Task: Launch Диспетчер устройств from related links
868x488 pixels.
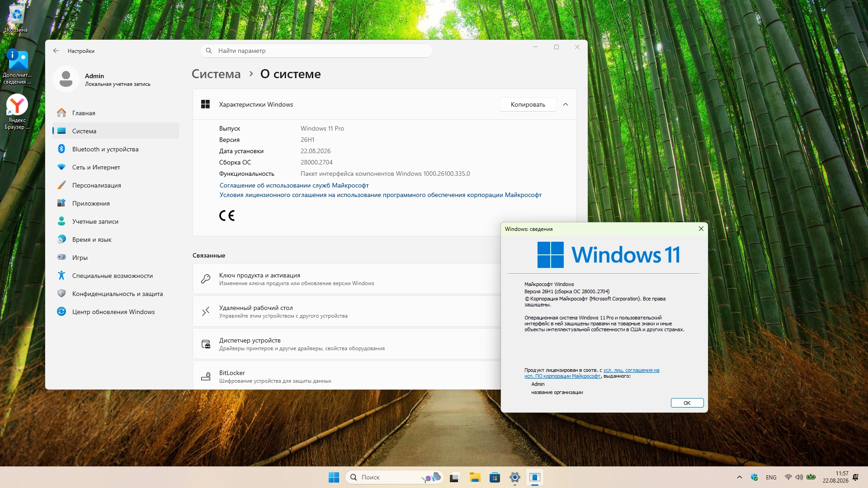Action: pyautogui.click(x=347, y=344)
